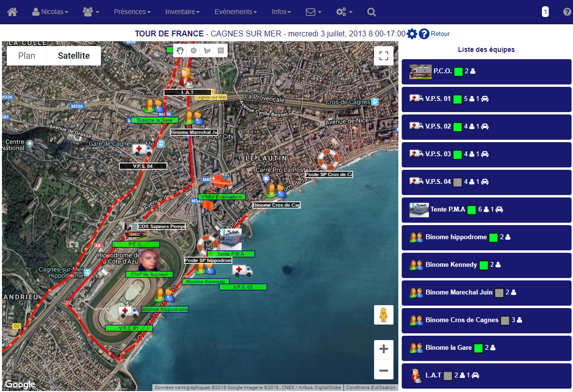Click the Street View pegman icon

(384, 315)
